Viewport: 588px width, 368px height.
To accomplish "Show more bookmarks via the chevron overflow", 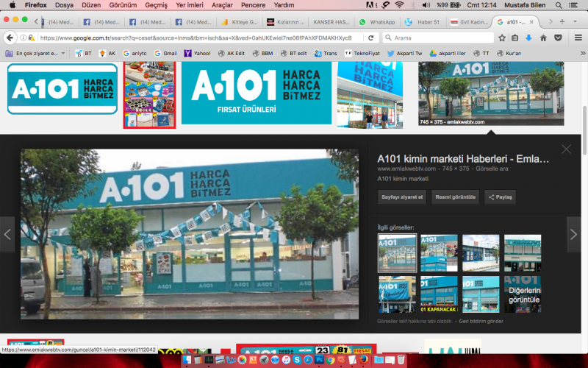I will pyautogui.click(x=583, y=53).
